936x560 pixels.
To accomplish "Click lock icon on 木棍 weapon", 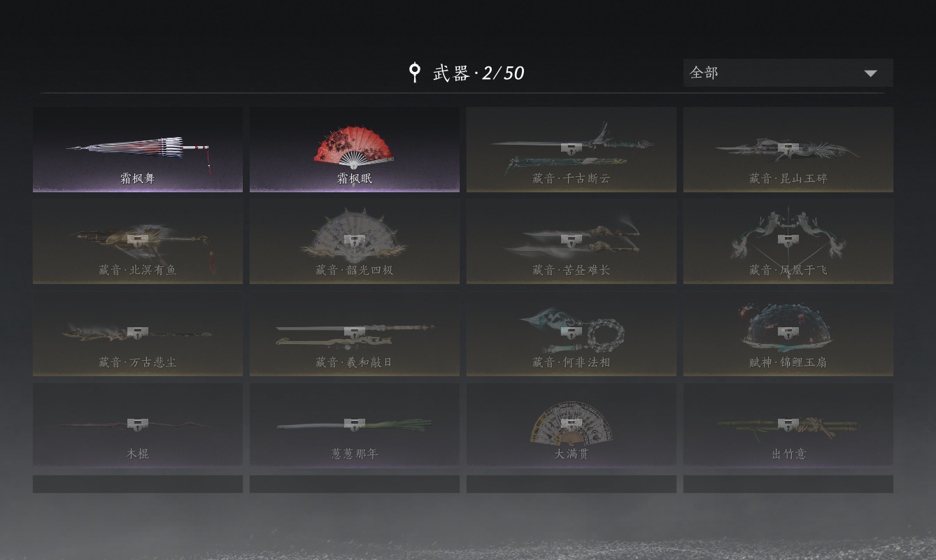I will coord(138,424).
